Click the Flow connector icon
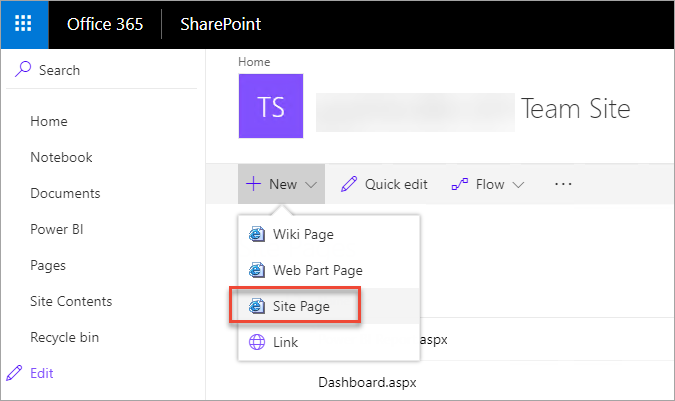The height and width of the screenshot is (401, 675). [x=460, y=184]
